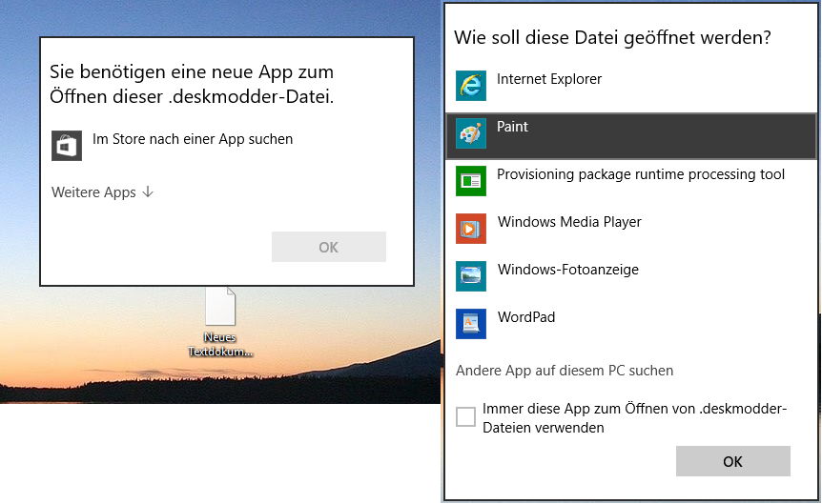Enable Immer diese App verwenden checkbox
822x504 pixels.
pyautogui.click(x=465, y=417)
